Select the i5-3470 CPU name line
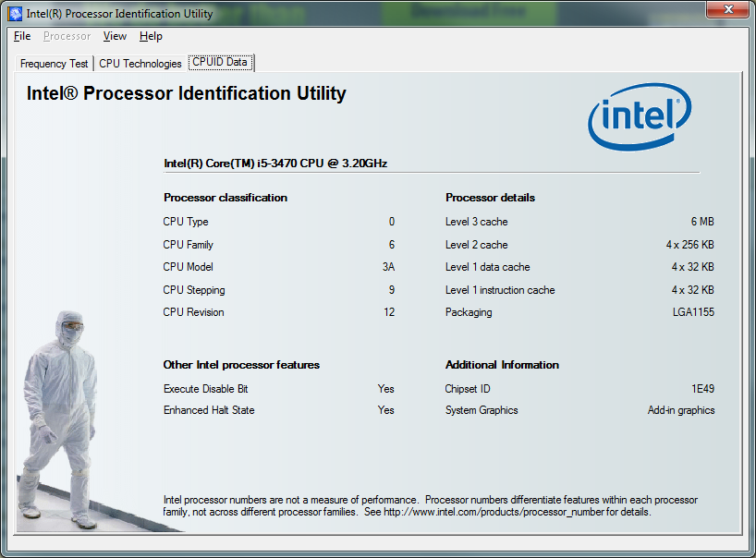The image size is (756, 558). (275, 164)
